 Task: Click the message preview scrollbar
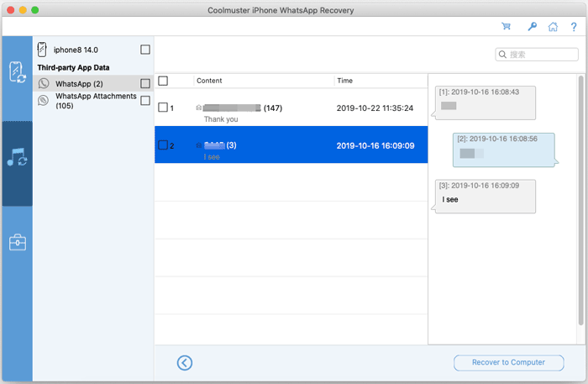point(580,200)
